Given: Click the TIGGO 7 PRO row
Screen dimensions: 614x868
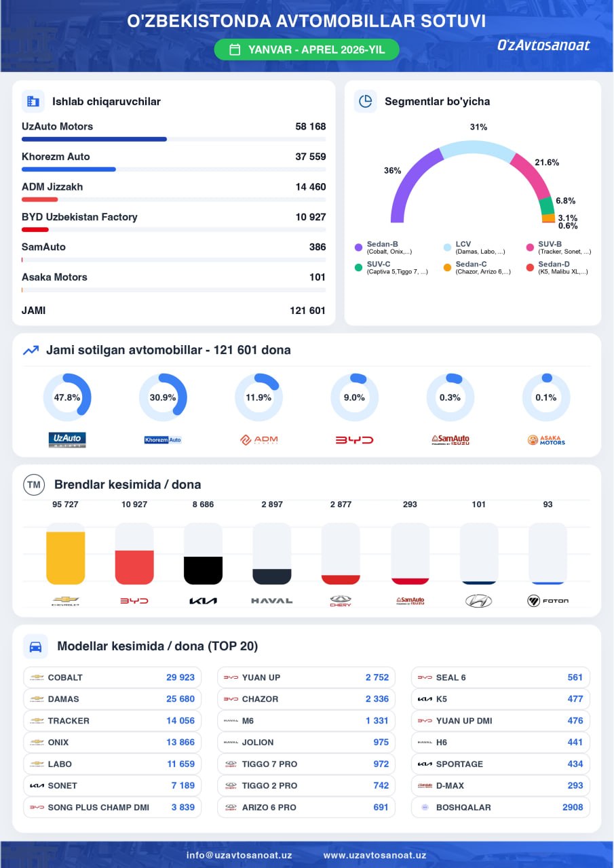Looking at the screenshot, I should tap(307, 764).
